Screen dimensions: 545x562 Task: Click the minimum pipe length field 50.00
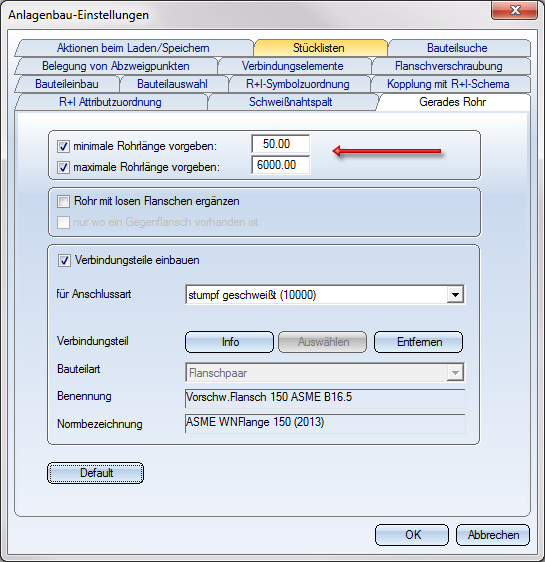[x=281, y=144]
